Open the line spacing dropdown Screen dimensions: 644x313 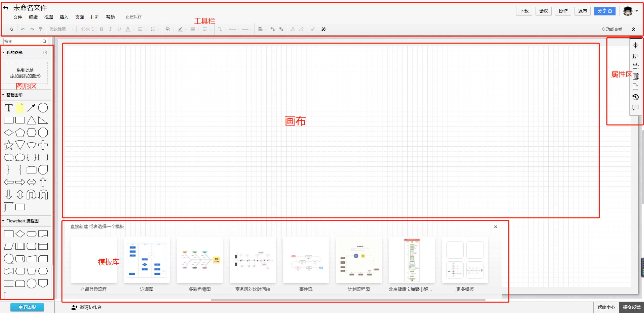point(154,29)
